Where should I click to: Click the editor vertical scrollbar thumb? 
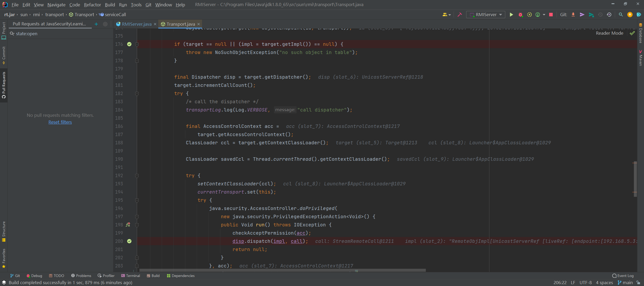(x=635, y=179)
